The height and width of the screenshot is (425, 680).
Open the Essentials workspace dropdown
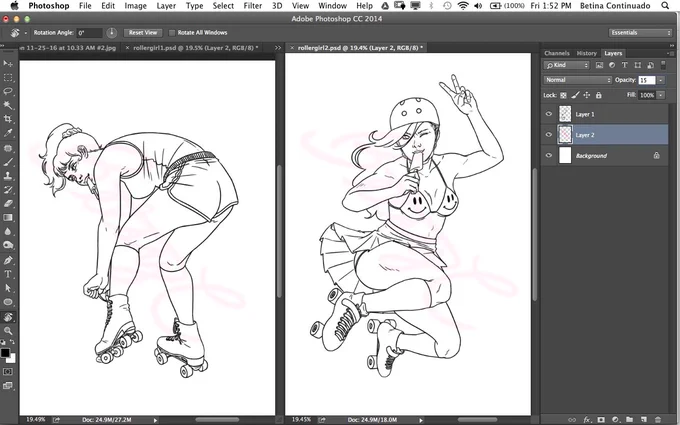641,33
